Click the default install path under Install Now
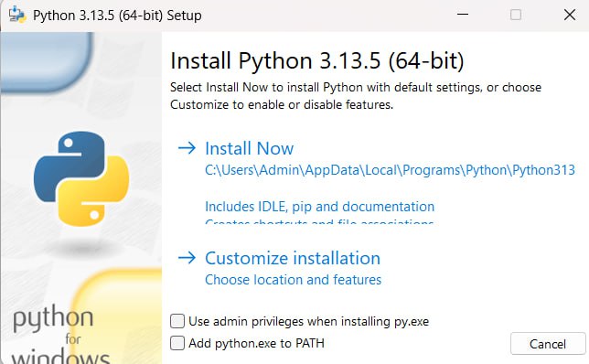This screenshot has height=364, width=589. (390, 170)
